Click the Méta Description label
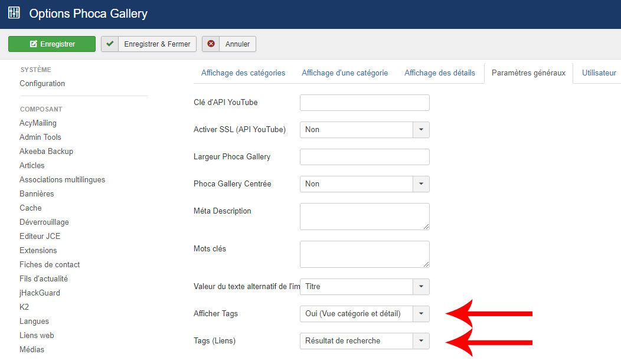Screen dimensions: 621x364 tap(222, 211)
